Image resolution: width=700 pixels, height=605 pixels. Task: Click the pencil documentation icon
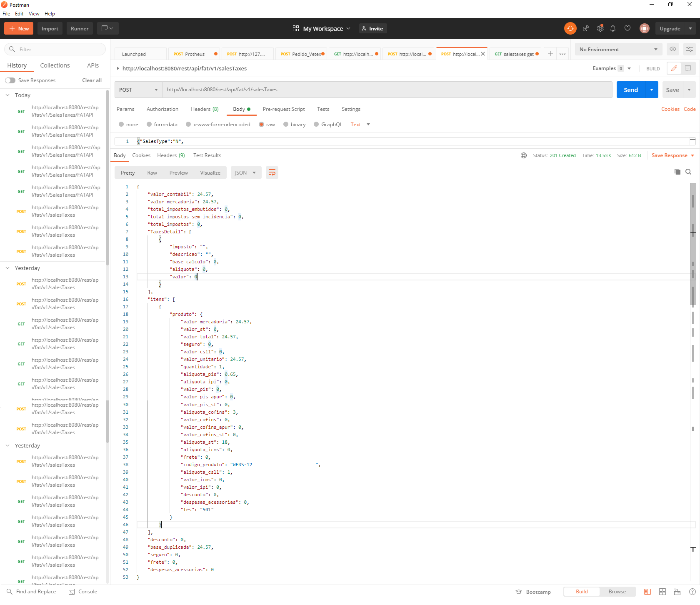tap(674, 68)
